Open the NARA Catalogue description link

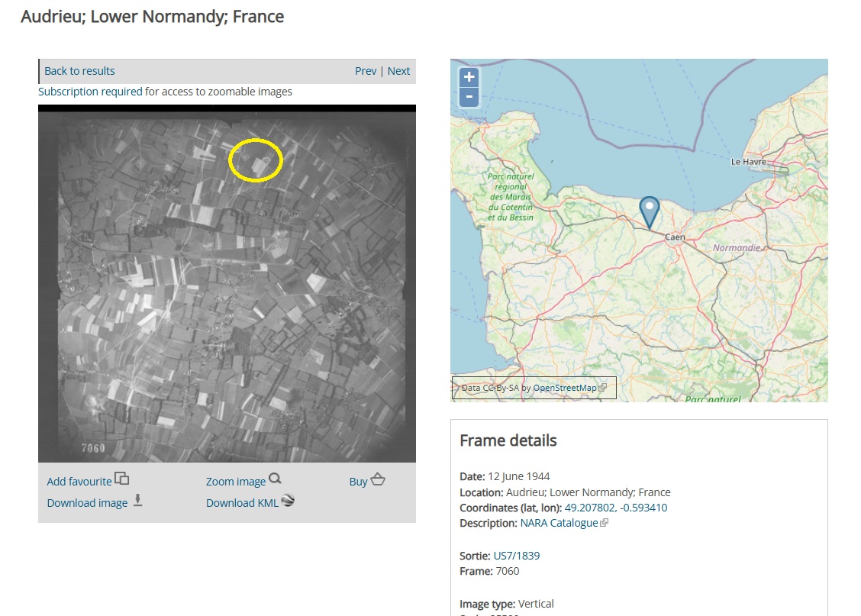tap(559, 524)
